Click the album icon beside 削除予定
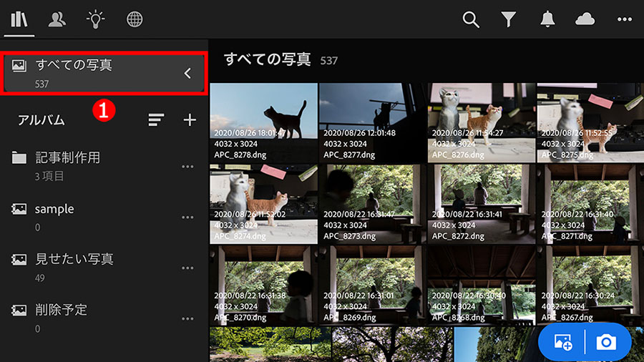Screen dimensions: 644x362 tap(19, 310)
